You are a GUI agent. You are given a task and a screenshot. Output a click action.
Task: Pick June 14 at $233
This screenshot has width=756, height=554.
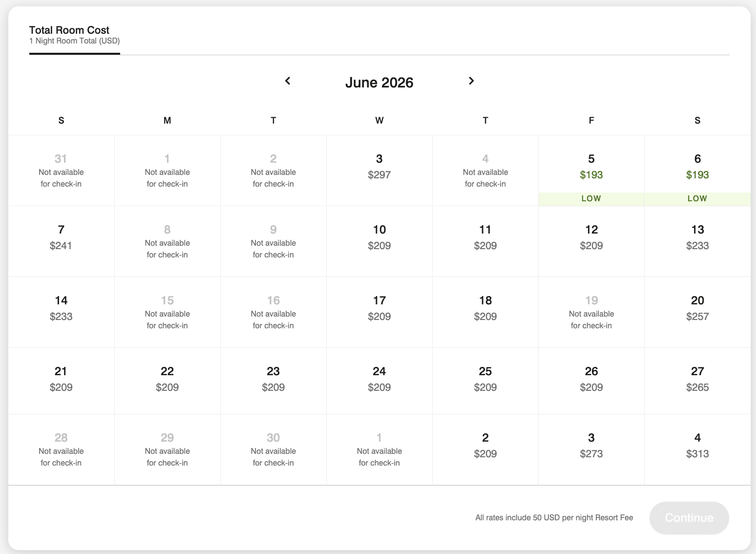tap(61, 312)
